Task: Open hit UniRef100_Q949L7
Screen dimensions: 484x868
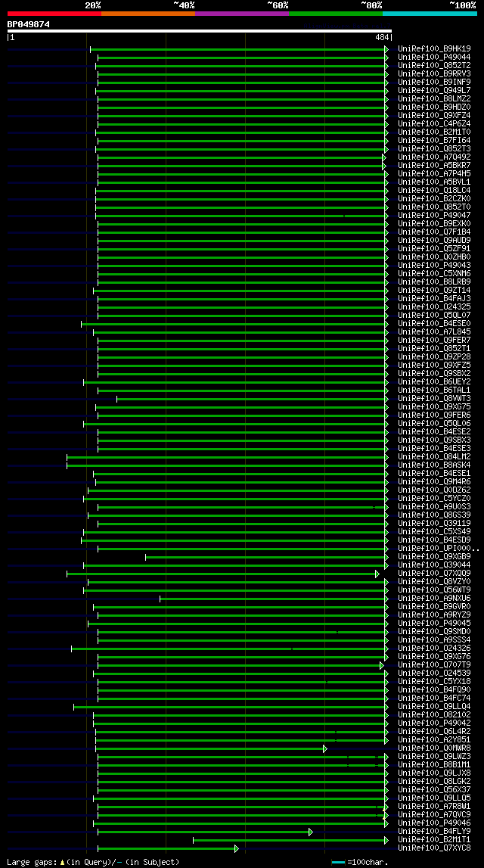Action: (434, 90)
